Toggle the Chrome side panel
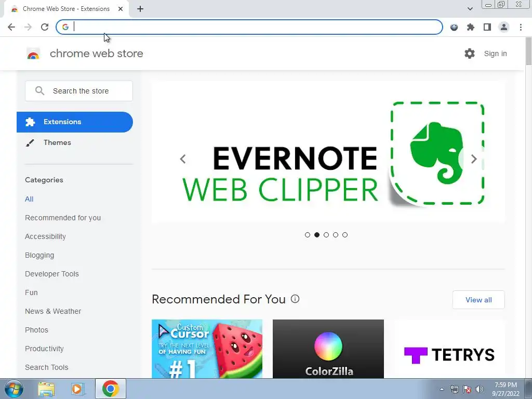The image size is (532, 399). pos(487,27)
